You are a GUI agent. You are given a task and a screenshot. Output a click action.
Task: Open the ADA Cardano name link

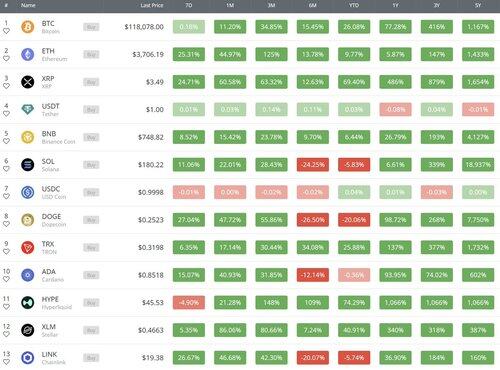point(52,275)
